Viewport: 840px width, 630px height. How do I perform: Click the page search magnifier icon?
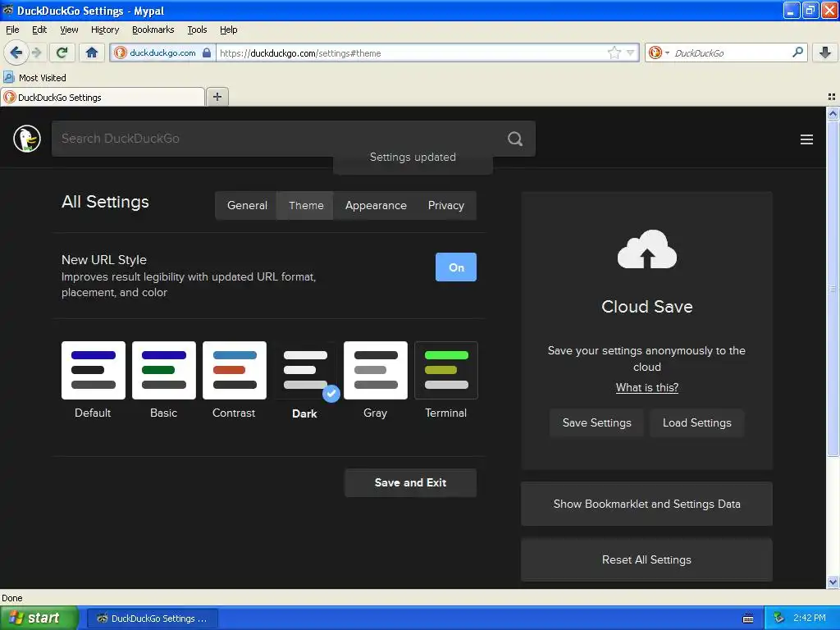tap(515, 139)
